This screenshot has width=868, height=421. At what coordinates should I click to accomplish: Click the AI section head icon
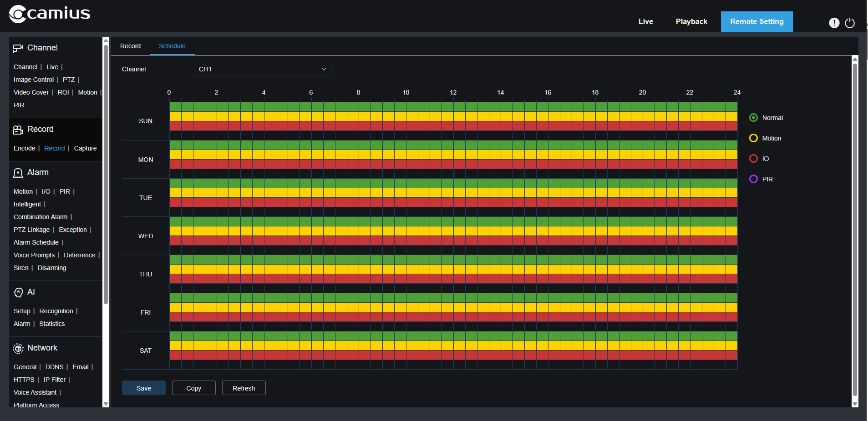pyautogui.click(x=18, y=292)
